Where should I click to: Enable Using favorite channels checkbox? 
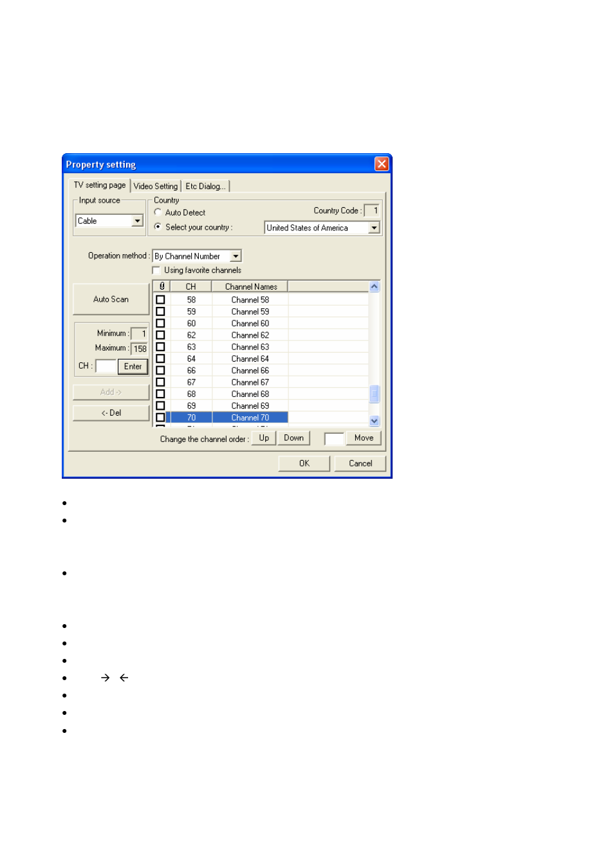[156, 270]
